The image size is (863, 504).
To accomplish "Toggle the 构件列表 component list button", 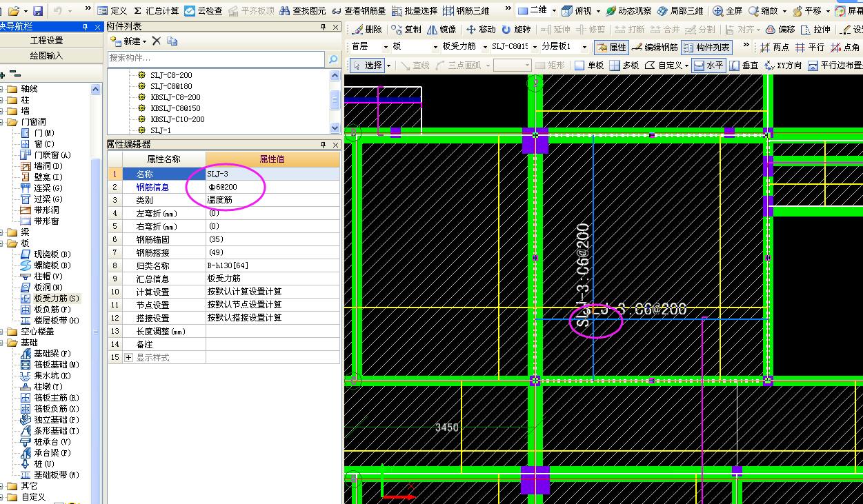I will point(706,47).
